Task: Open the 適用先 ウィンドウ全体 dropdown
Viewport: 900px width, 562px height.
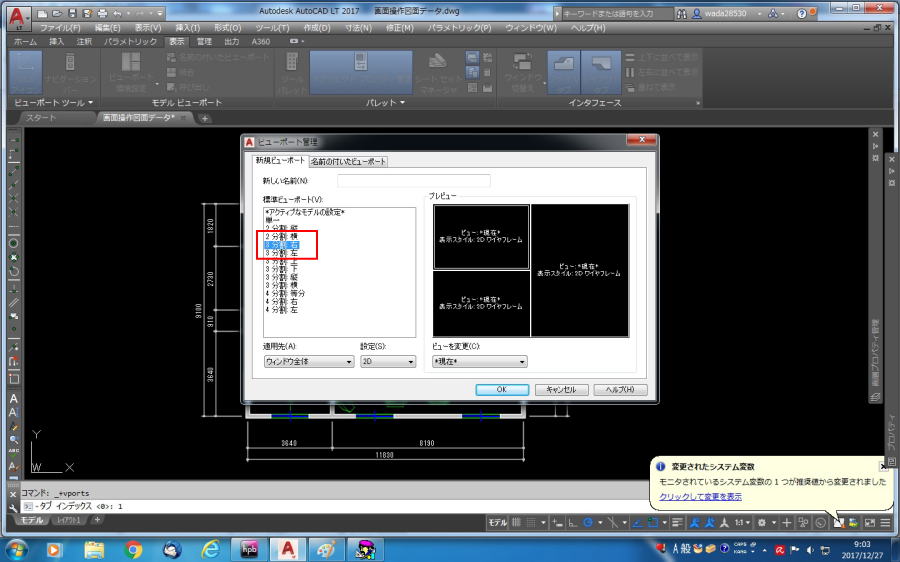Action: tap(309, 362)
